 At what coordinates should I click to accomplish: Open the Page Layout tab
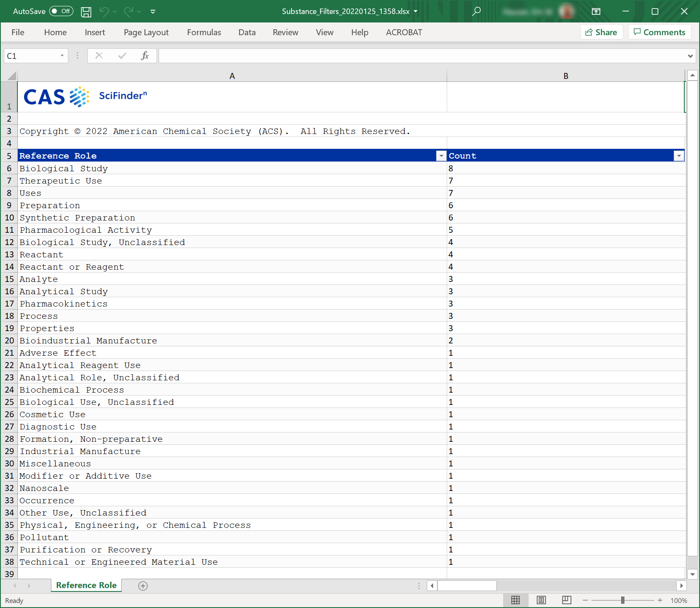click(x=146, y=32)
